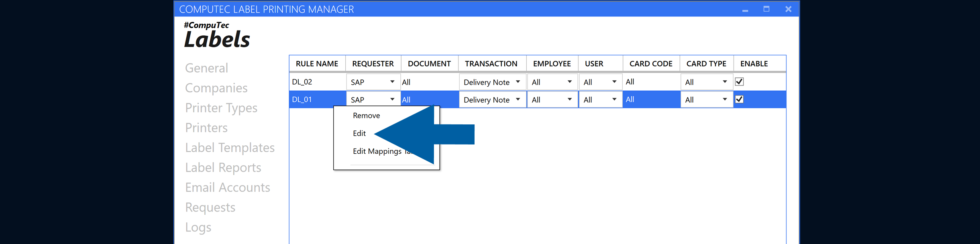Select the DL_02 rule name cell
980x244 pixels.
click(318, 82)
